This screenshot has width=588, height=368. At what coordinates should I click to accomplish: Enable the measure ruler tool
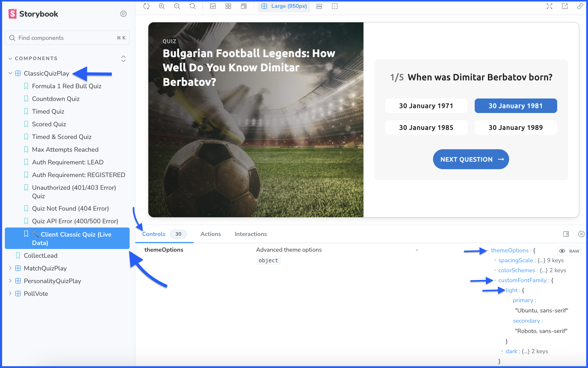(319, 6)
